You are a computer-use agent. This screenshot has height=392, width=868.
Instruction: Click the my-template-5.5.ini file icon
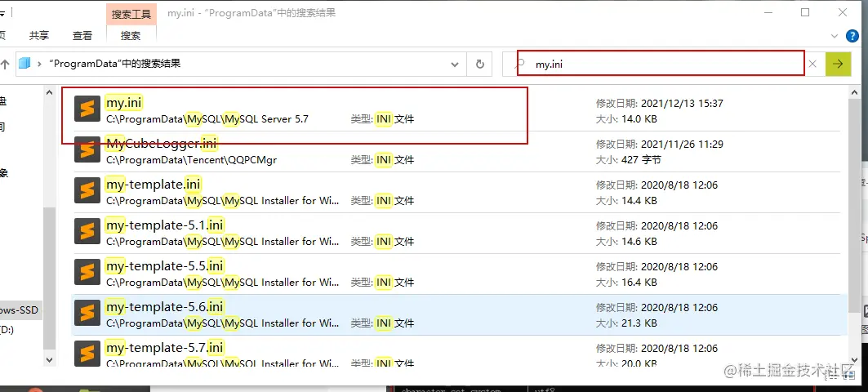click(x=87, y=273)
